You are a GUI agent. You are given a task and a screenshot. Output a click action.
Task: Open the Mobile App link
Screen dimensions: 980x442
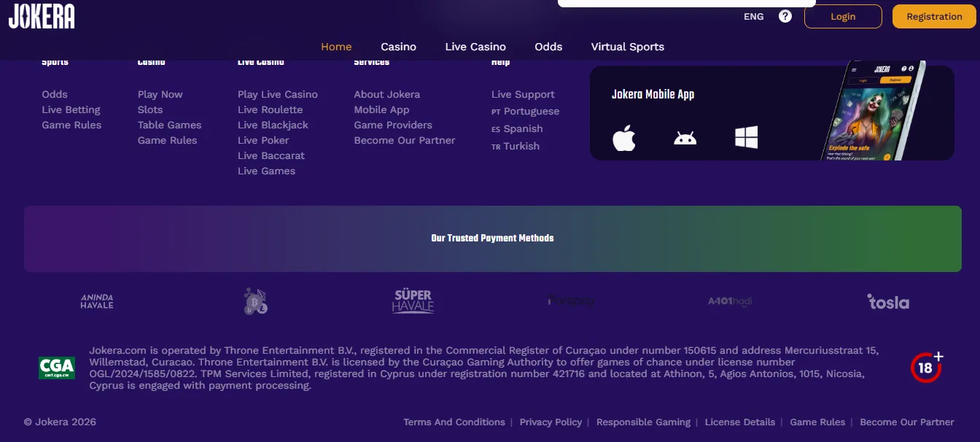click(x=381, y=109)
